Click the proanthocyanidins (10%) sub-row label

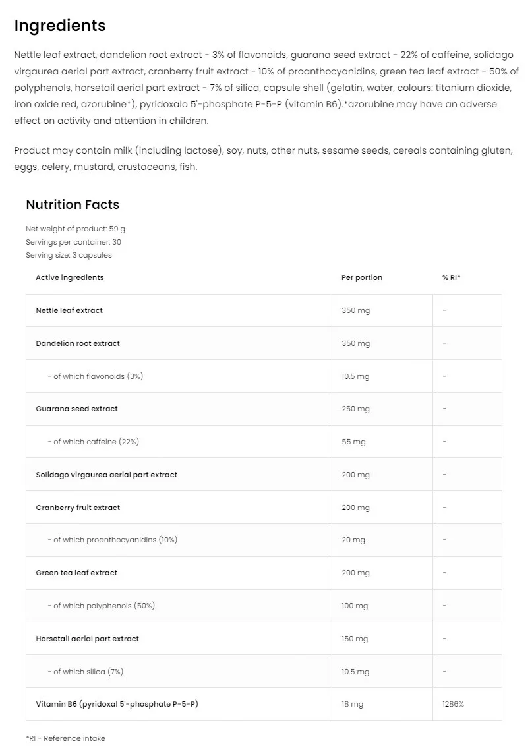tap(112, 540)
